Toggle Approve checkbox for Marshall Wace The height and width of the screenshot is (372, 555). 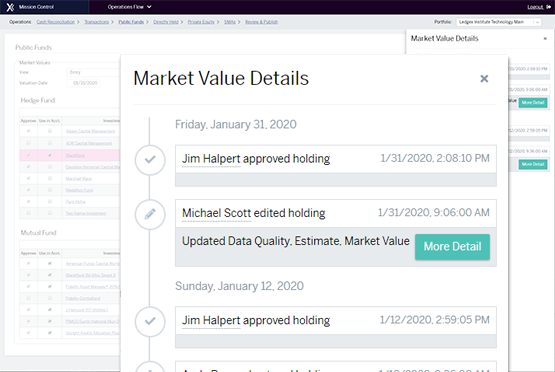tap(28, 178)
